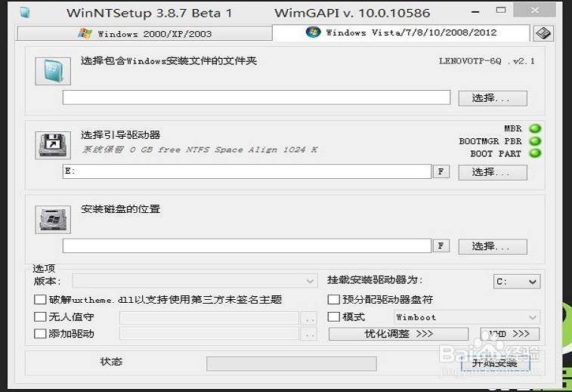Click 选择 button for installation disk location
Image resolution: width=572 pixels, height=392 pixels.
coord(493,246)
